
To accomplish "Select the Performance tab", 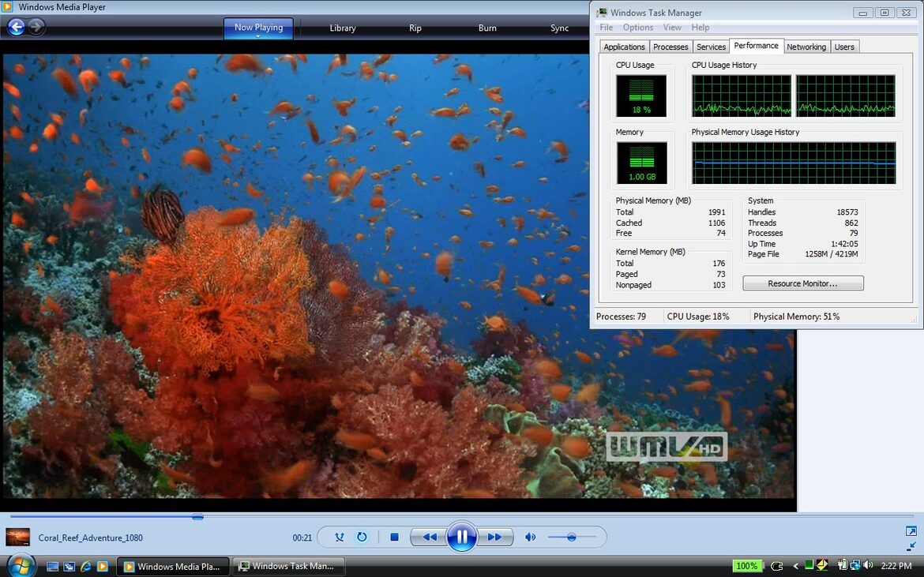I will click(x=756, y=46).
